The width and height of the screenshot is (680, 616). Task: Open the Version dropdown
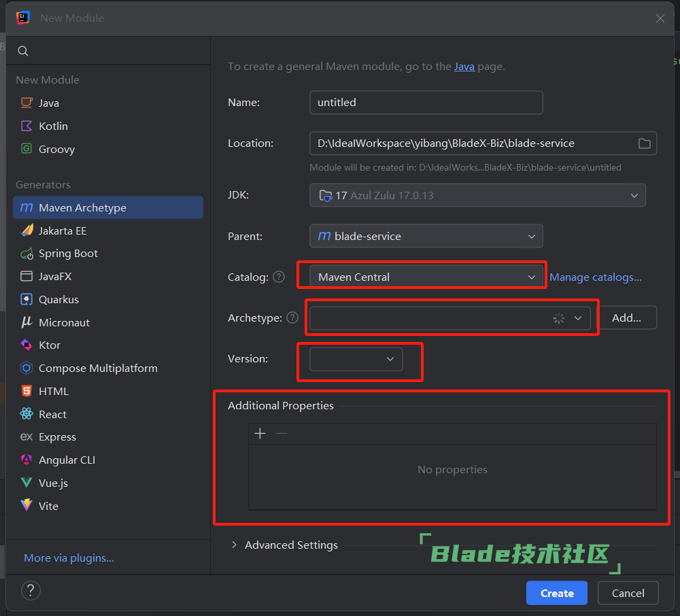(356, 358)
